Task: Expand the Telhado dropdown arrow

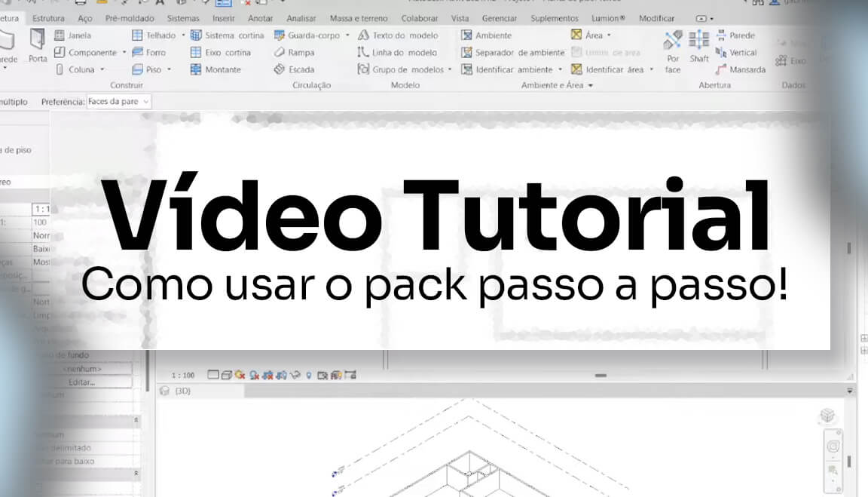Action: click(x=183, y=35)
